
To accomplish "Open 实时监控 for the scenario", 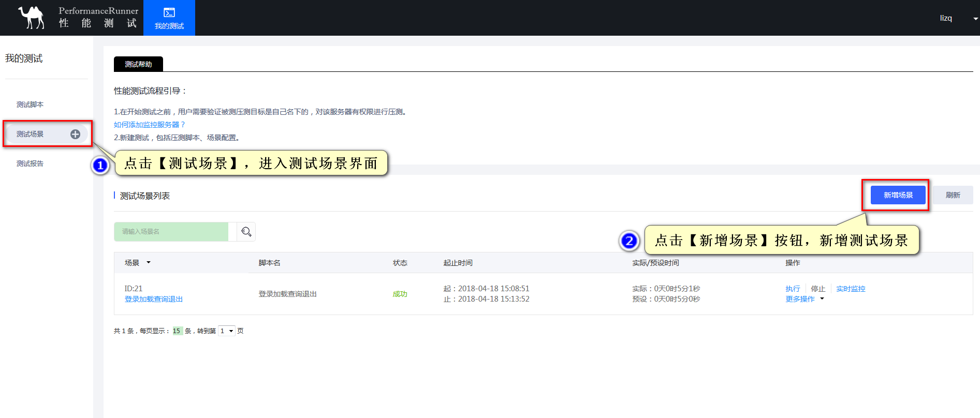I will tap(851, 289).
